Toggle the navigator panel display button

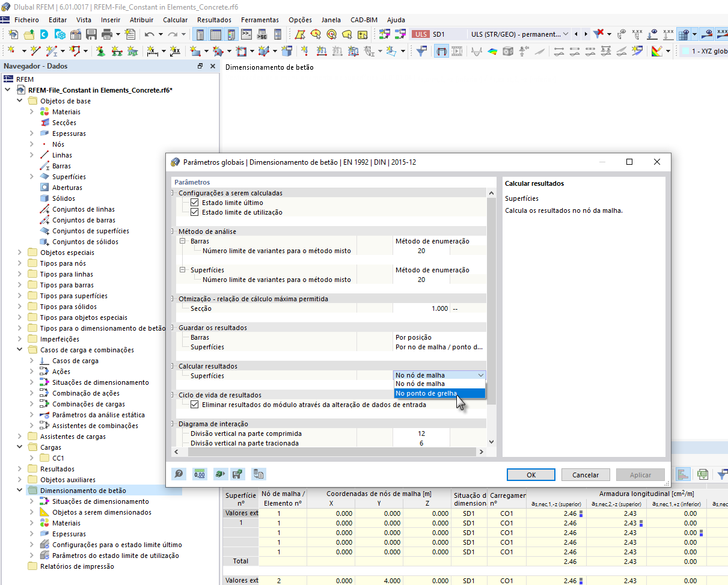click(200, 34)
